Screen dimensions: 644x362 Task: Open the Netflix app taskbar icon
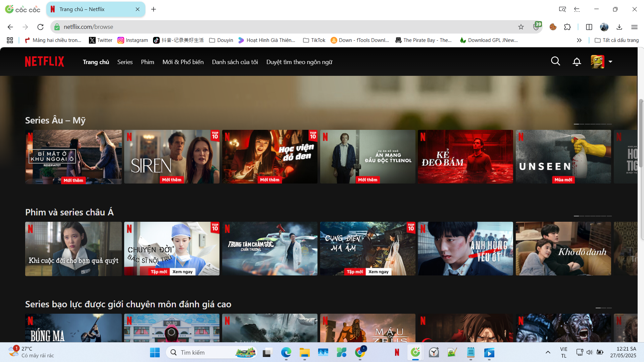click(x=397, y=353)
